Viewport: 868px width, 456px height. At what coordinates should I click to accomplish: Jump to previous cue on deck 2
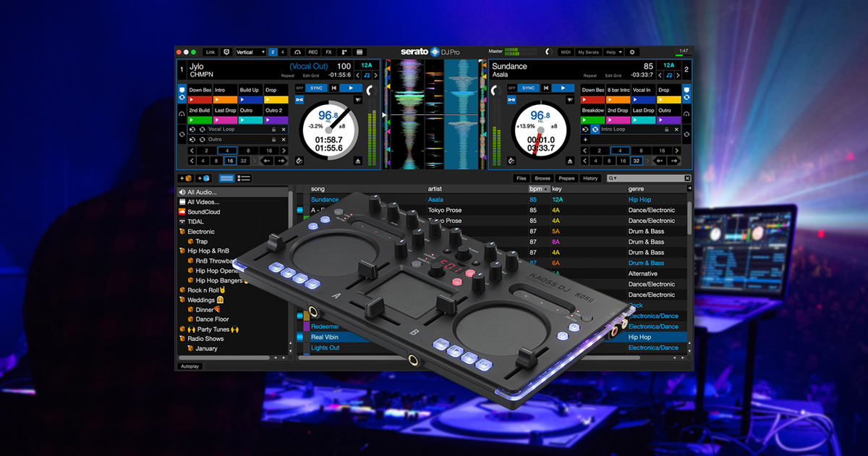546,88
